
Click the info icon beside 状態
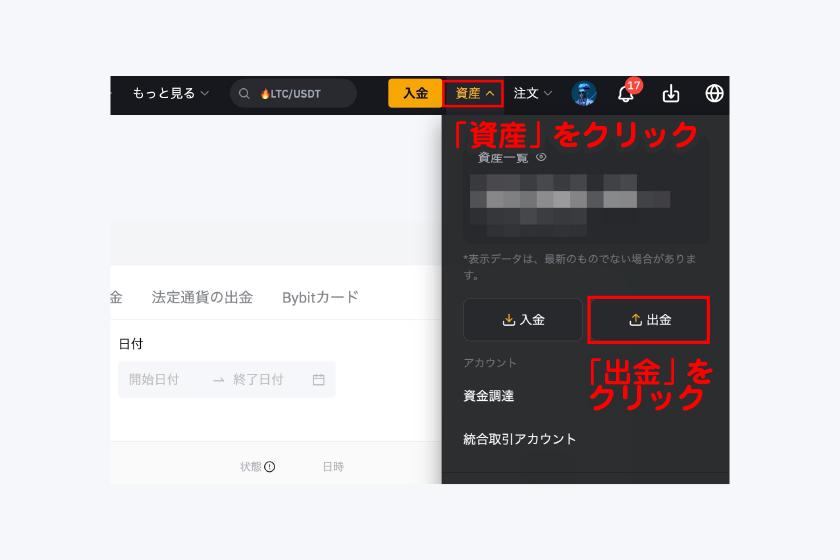[x=269, y=467]
